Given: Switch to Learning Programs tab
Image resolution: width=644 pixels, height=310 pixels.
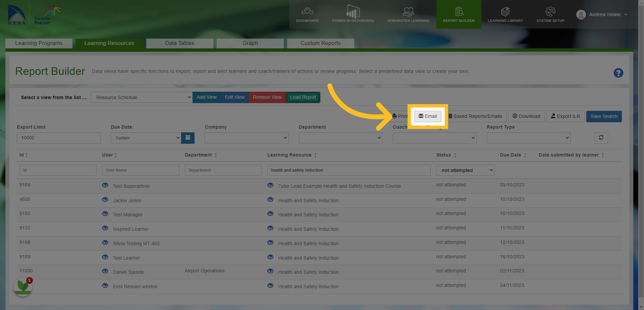Looking at the screenshot, I should tap(39, 43).
